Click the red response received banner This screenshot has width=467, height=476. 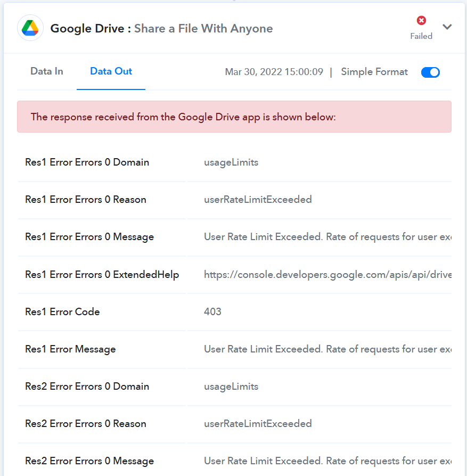[x=234, y=117]
